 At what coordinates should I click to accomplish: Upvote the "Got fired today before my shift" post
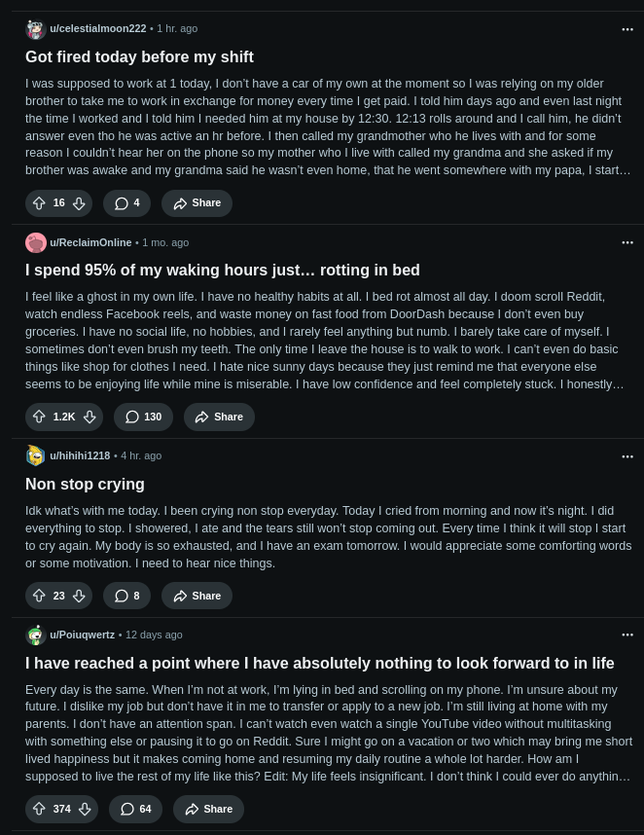click(39, 203)
